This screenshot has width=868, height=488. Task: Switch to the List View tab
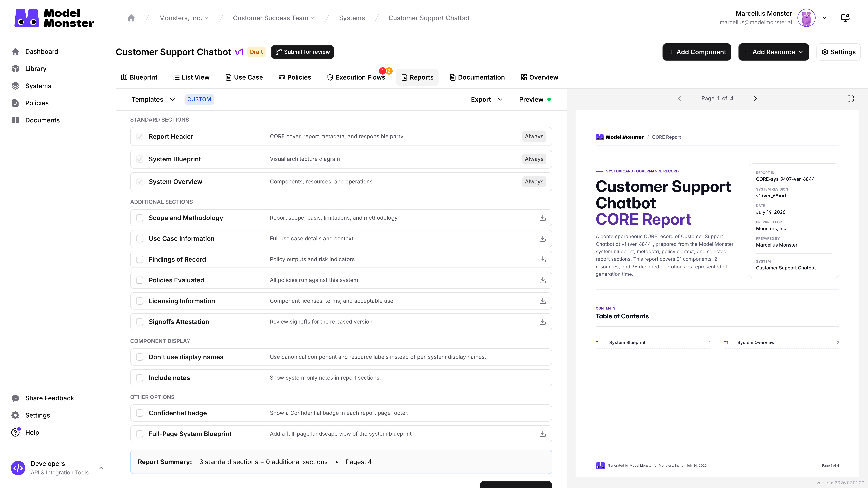191,77
